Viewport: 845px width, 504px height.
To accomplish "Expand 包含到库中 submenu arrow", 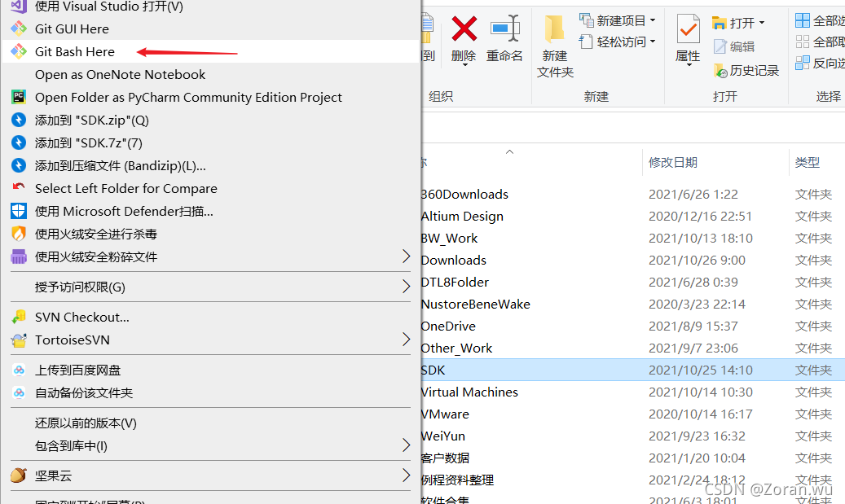I will click(x=407, y=445).
